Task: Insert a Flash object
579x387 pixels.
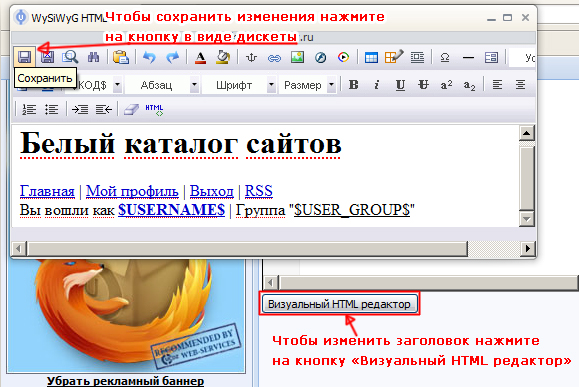Action: pyautogui.click(x=321, y=57)
